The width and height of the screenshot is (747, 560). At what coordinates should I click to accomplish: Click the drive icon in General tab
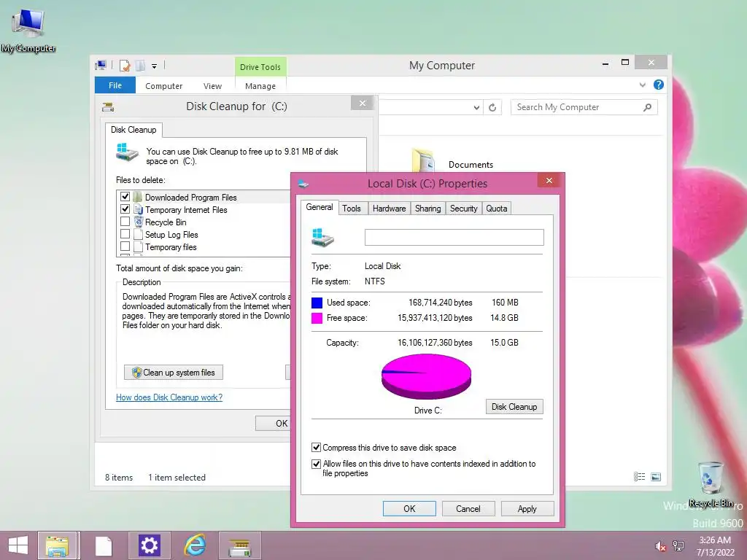tap(322, 237)
